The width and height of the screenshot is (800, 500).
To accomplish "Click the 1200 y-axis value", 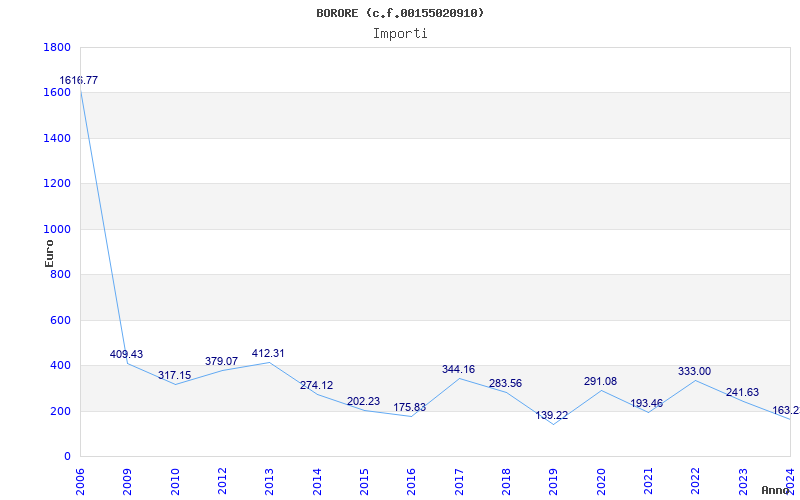I will tap(57, 184).
